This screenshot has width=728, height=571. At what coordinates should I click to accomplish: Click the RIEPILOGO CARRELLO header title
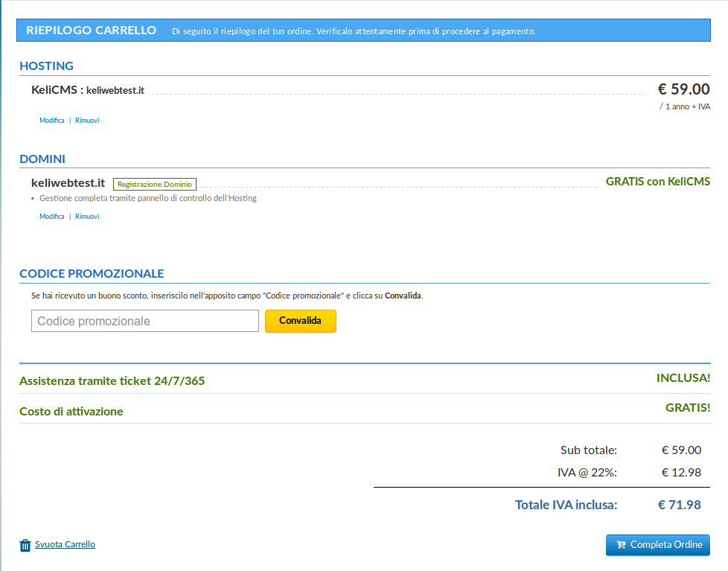(91, 31)
